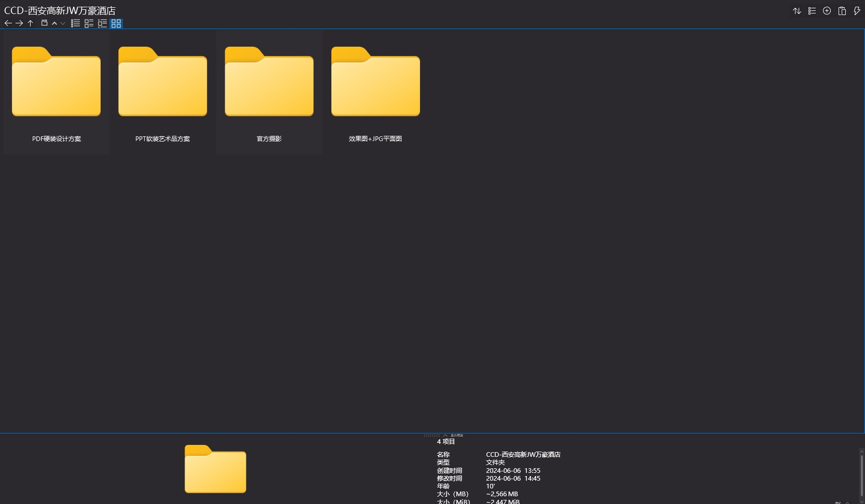Click the CCD-西安高新JW万豪酒店 path title
865x504 pixels.
coord(60,11)
